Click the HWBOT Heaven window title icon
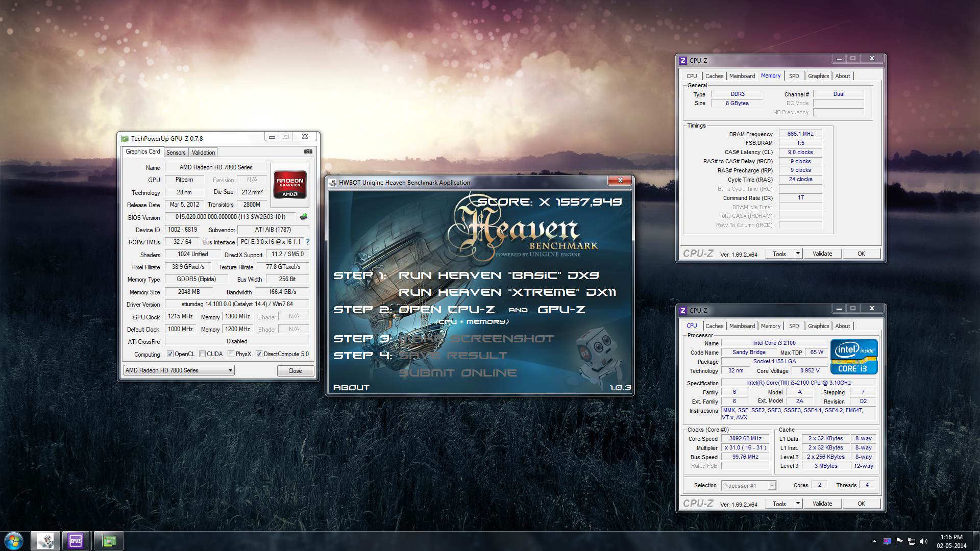Screen dimensions: 980x551 333,183
